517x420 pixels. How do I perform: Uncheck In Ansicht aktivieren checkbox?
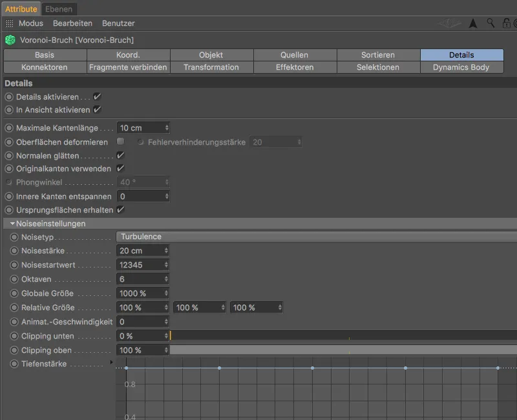tap(97, 109)
